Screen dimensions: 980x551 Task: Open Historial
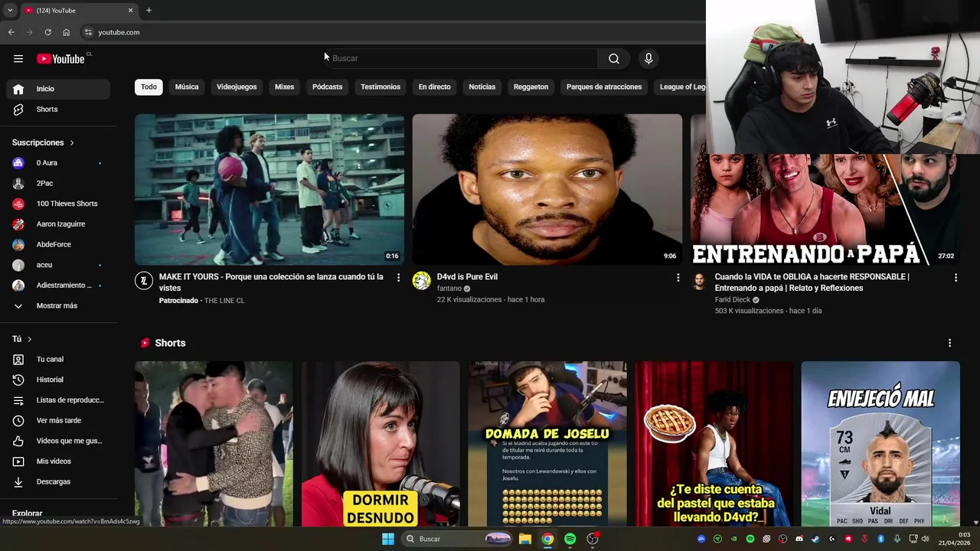(58, 380)
